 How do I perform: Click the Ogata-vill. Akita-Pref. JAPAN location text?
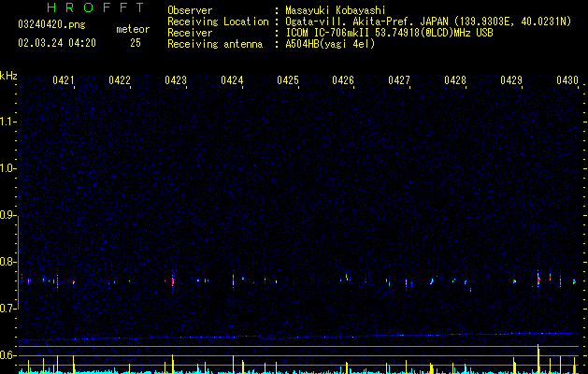tap(428, 22)
